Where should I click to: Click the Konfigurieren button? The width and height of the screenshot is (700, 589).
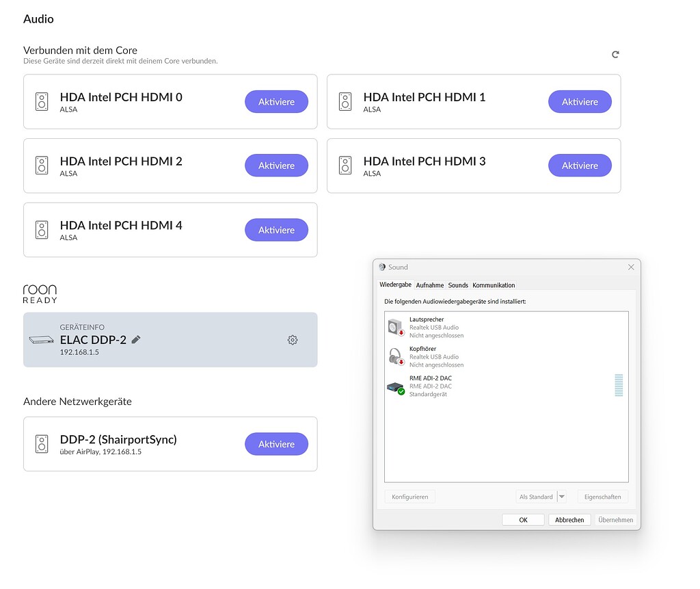[410, 497]
